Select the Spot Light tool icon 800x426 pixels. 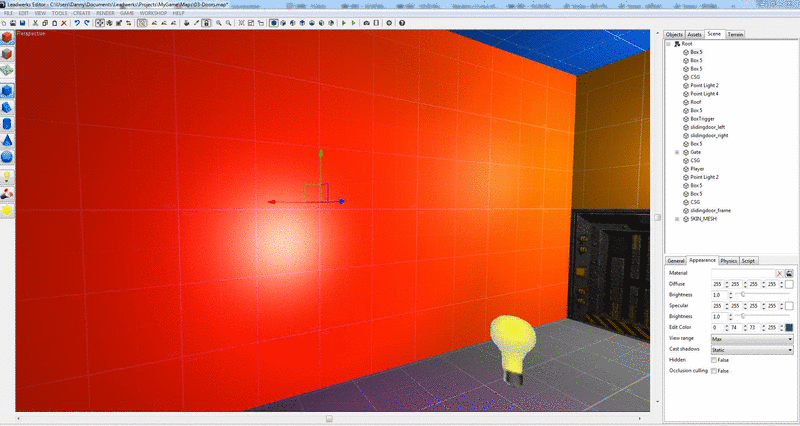click(x=7, y=194)
